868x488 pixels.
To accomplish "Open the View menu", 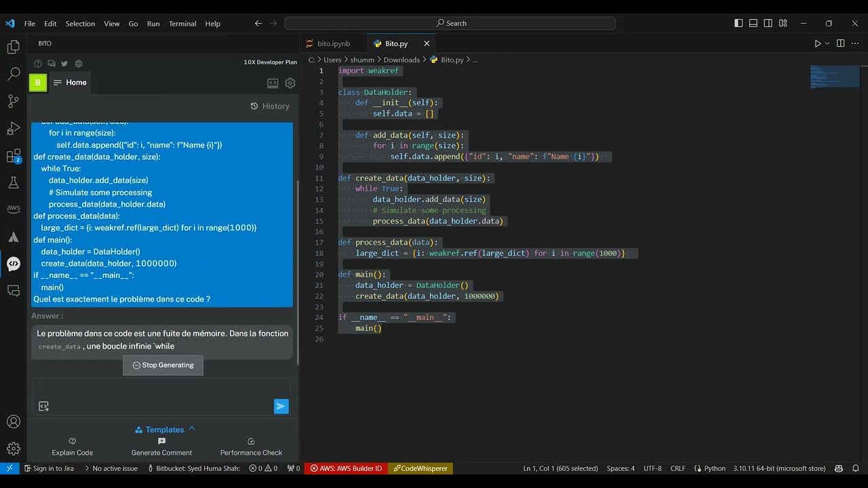I will pyautogui.click(x=112, y=23).
